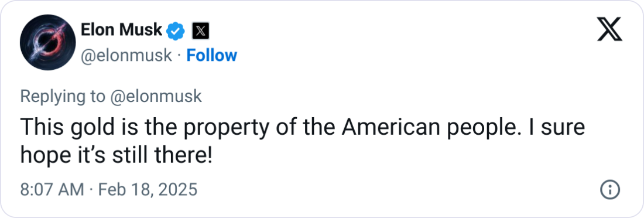Open the tweet info circle icon
Screen dimensions: 644x218
point(610,190)
